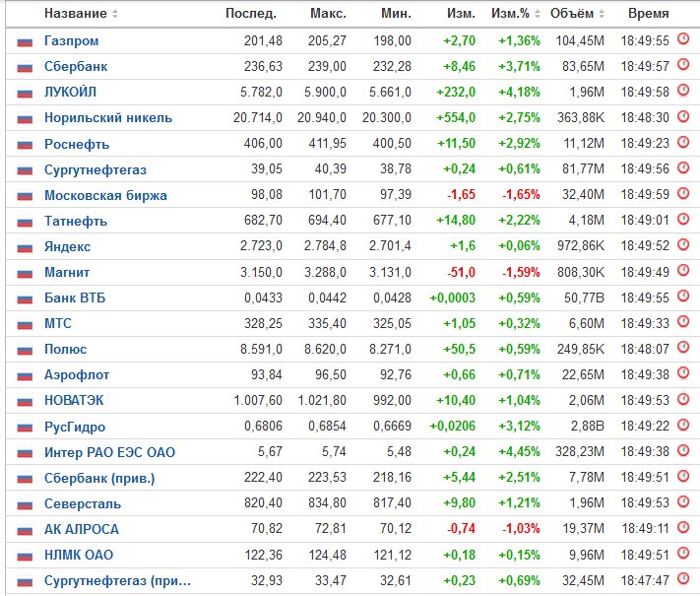The width and height of the screenshot is (700, 596).
Task: Click the Мин. column header
Action: click(396, 14)
